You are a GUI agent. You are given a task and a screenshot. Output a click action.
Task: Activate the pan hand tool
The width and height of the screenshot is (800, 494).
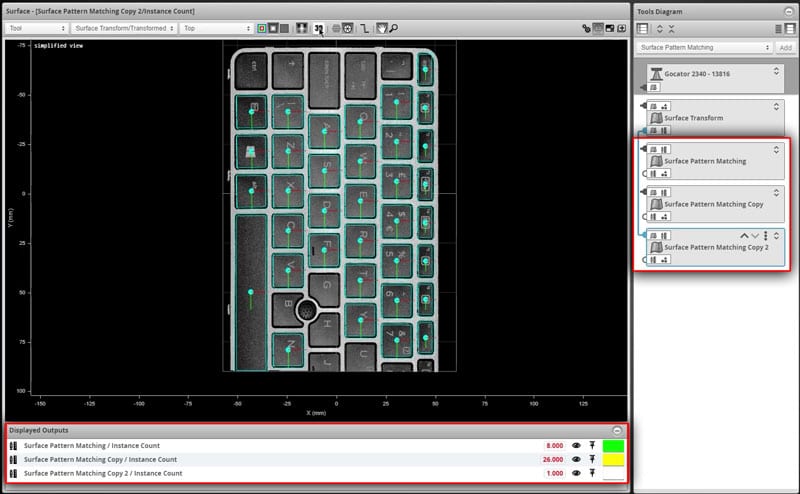[x=382, y=28]
